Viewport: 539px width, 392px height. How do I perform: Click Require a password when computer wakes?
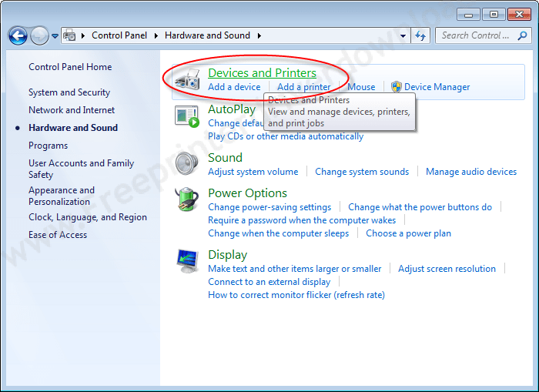[x=302, y=220]
